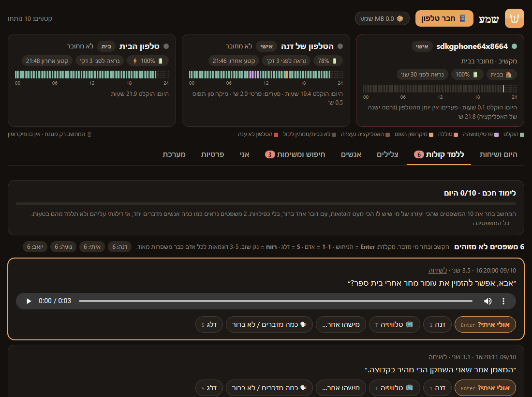Click the לא בבית/ממתין לקול legend swatch
The width and height of the screenshot is (532, 397).
point(334,135)
